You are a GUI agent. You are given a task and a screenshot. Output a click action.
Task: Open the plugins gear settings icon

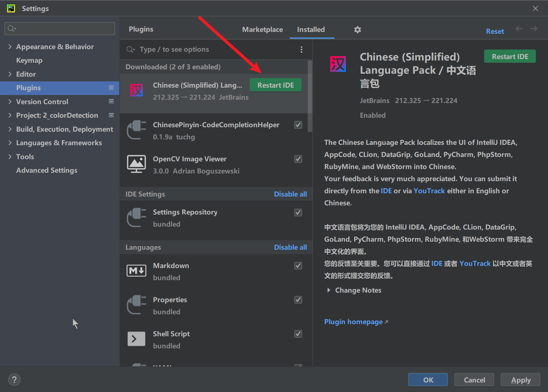pyautogui.click(x=358, y=30)
